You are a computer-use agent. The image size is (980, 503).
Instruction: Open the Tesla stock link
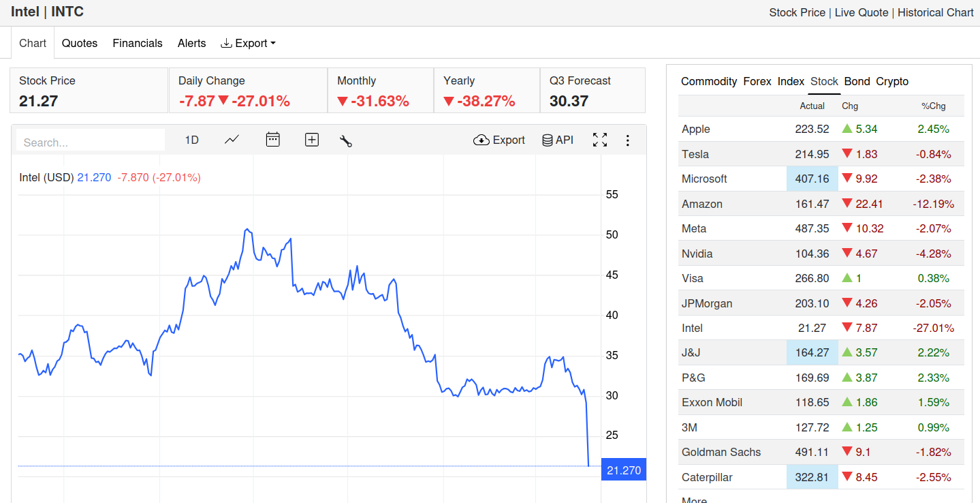pyautogui.click(x=695, y=154)
